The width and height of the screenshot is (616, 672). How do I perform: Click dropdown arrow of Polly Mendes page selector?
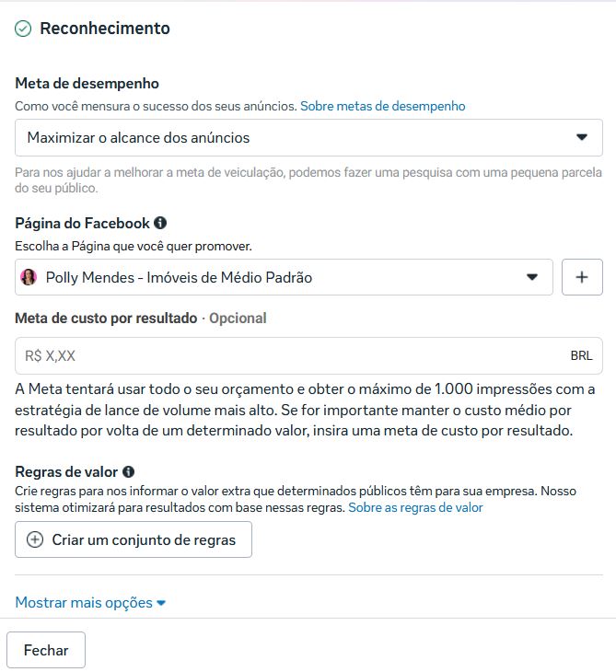[x=531, y=277]
